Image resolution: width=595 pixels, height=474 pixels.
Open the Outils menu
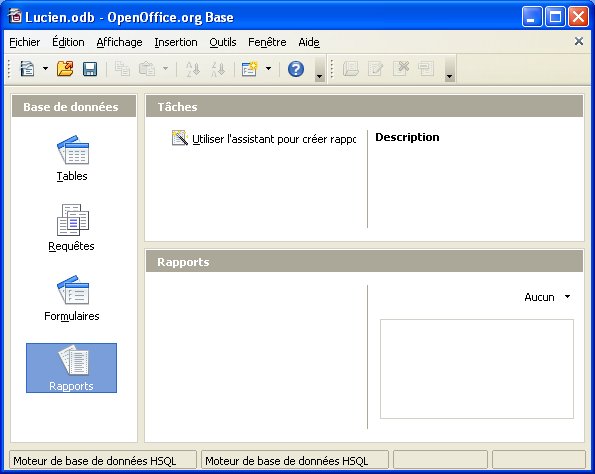pyautogui.click(x=223, y=42)
